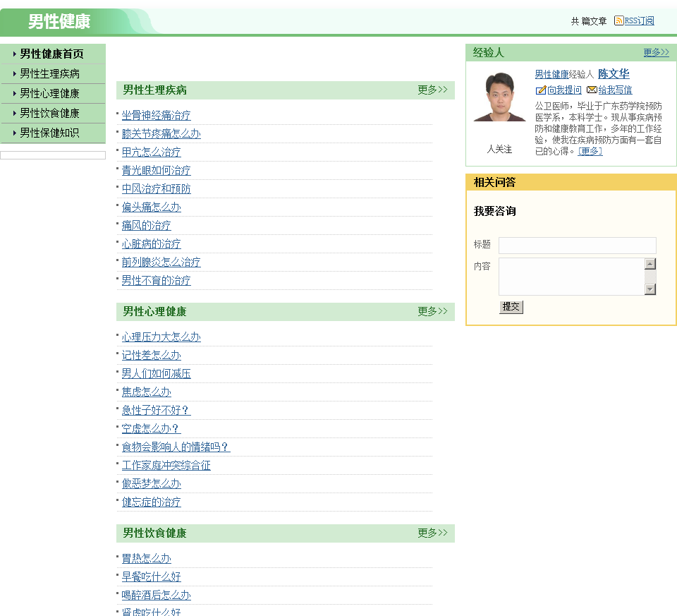
Task: Open article 膝关节疼痛怎么办
Action: (x=161, y=134)
